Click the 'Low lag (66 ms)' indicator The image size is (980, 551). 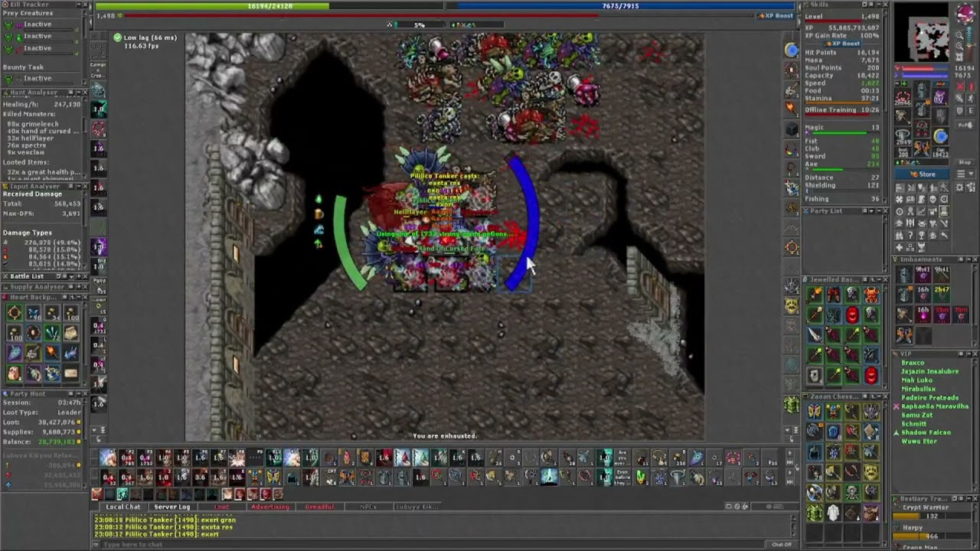[x=145, y=37]
